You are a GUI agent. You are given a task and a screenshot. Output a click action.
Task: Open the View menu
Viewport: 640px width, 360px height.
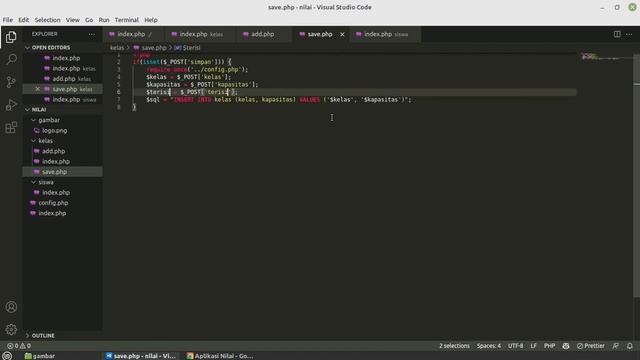pos(73,20)
